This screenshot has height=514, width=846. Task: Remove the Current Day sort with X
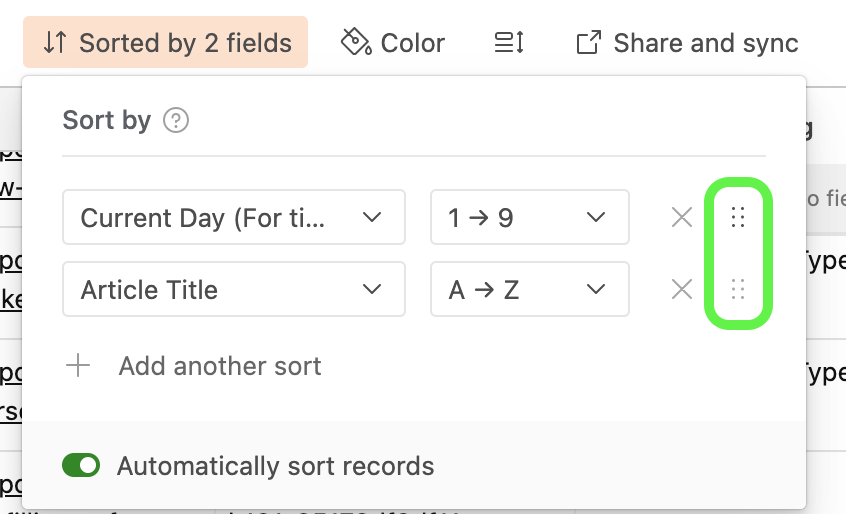tap(682, 217)
